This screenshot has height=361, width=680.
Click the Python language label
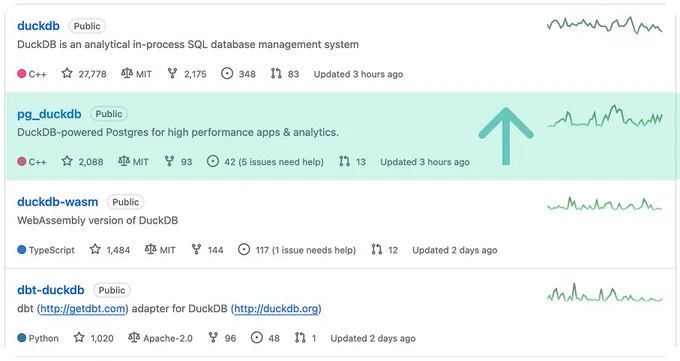(x=43, y=338)
